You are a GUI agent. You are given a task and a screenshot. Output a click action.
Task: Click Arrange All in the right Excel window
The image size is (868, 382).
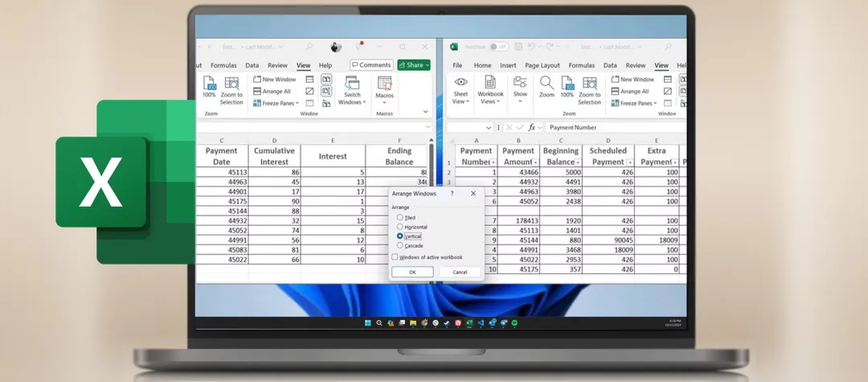tap(630, 92)
